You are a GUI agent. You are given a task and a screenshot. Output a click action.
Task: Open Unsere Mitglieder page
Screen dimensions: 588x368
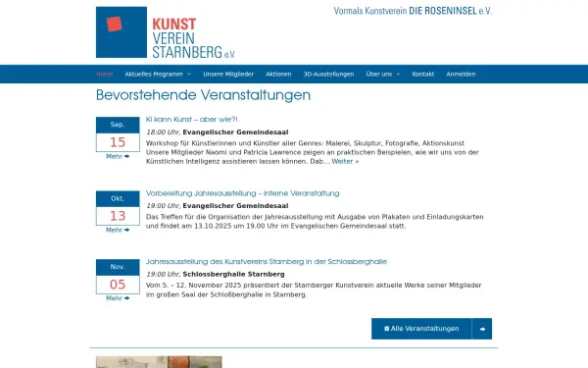228,74
